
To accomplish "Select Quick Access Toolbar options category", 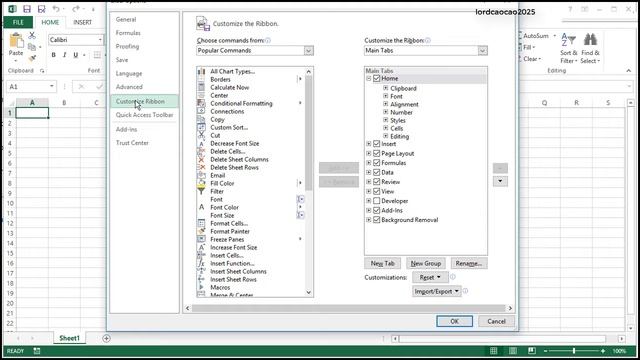I will click(144, 115).
